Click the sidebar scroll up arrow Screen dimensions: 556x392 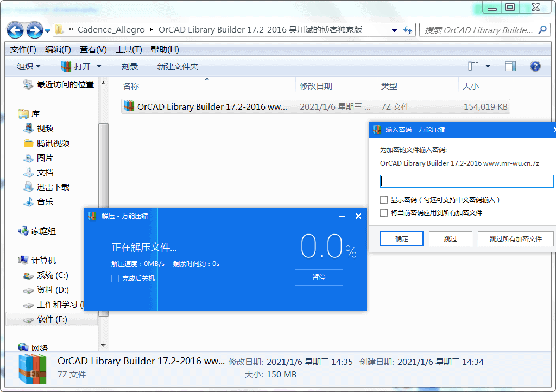[103, 83]
